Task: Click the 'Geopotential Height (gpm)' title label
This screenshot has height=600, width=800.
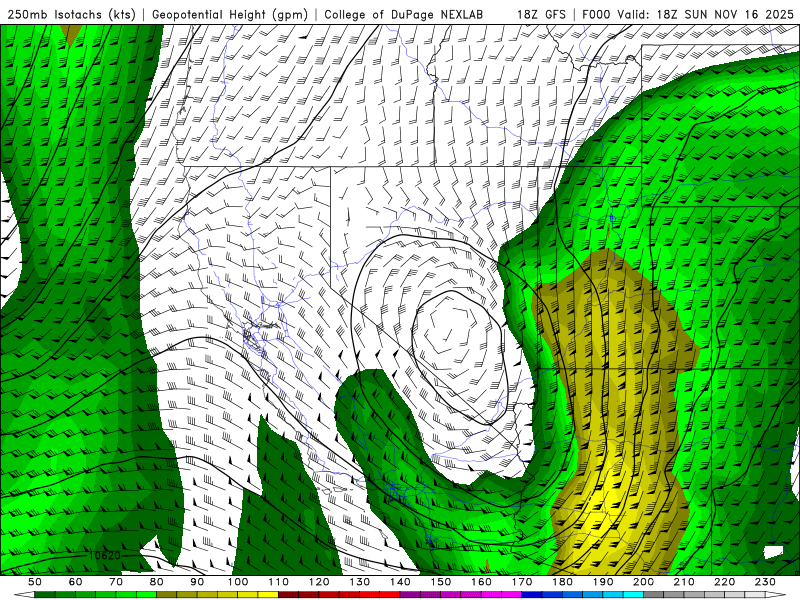Action: coord(230,14)
